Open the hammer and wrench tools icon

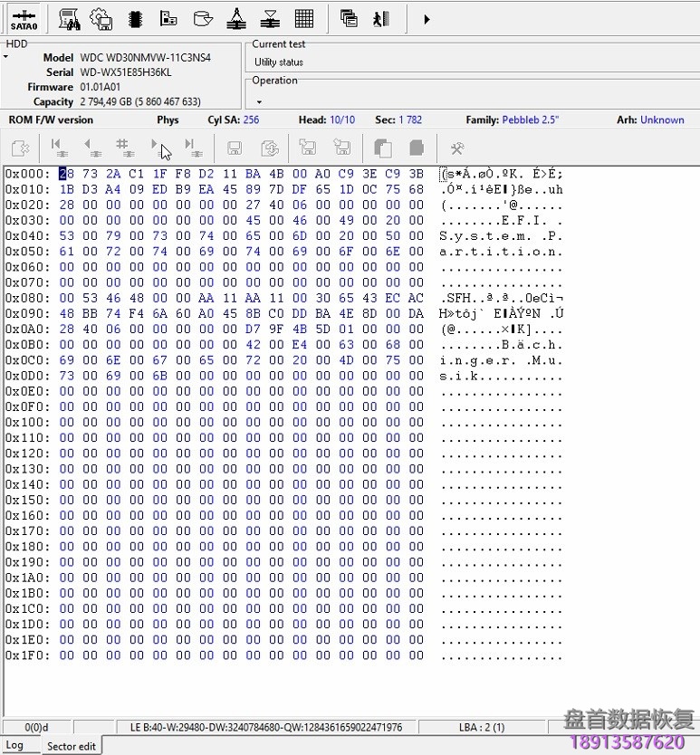point(456,148)
